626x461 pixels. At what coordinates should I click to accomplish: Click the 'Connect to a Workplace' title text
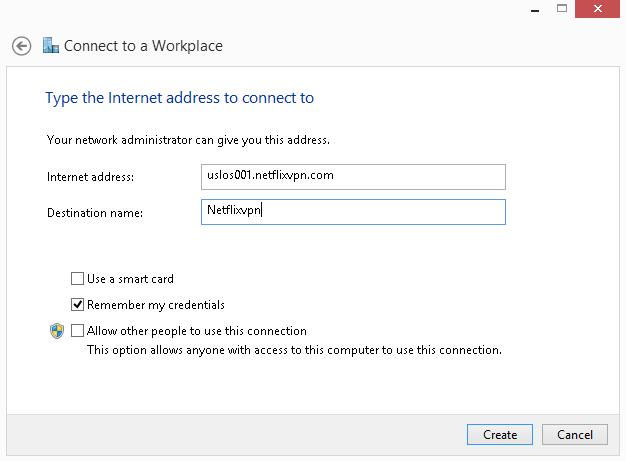click(143, 46)
